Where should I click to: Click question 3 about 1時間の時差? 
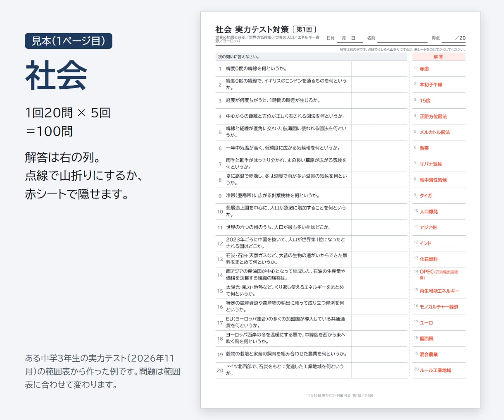point(273,100)
